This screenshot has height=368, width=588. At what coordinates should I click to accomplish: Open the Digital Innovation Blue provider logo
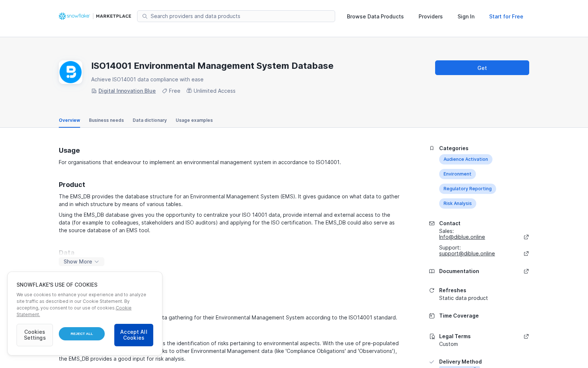pos(71,72)
